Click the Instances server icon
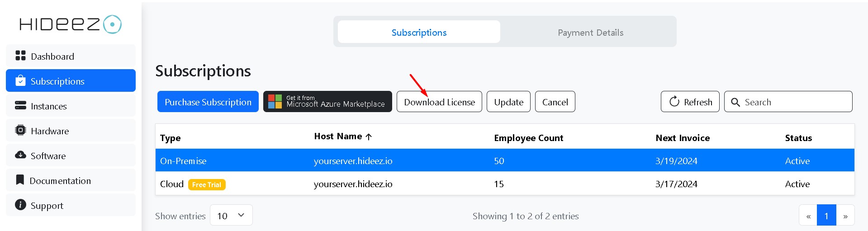This screenshot has height=231, width=868. point(20,105)
